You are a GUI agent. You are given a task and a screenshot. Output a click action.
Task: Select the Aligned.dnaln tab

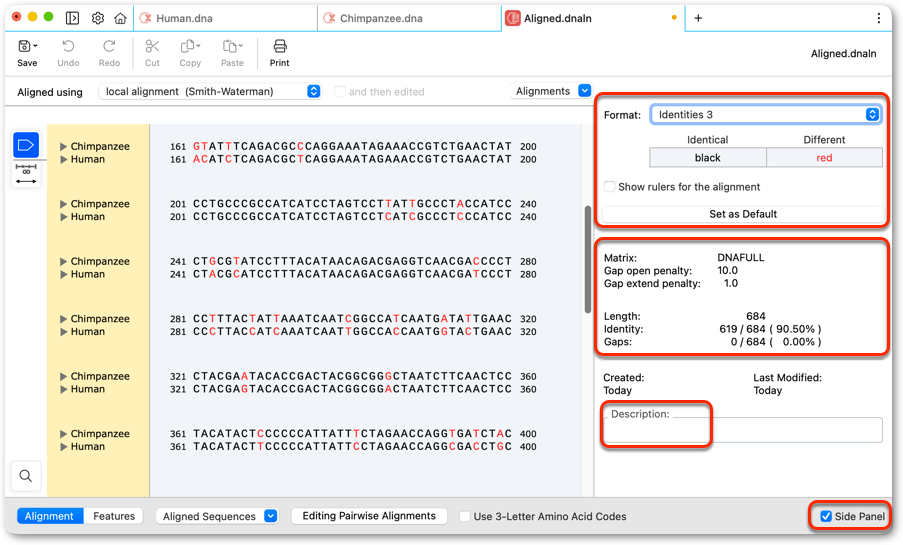point(593,18)
